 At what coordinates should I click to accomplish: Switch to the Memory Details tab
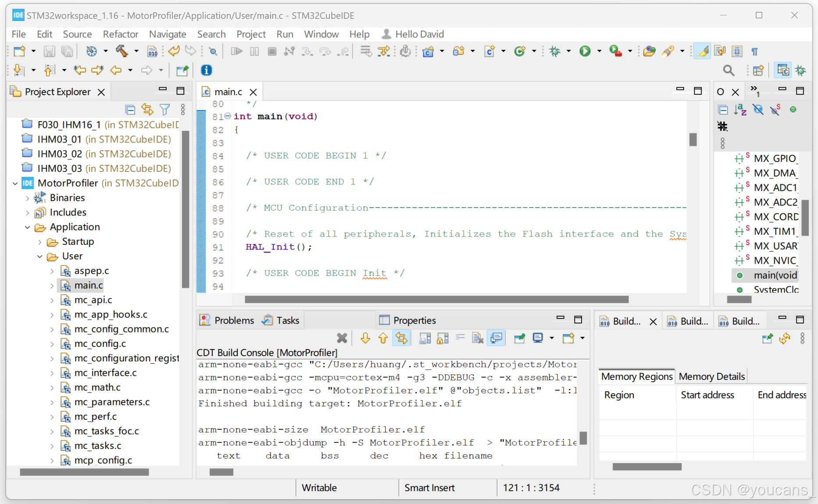coord(711,376)
